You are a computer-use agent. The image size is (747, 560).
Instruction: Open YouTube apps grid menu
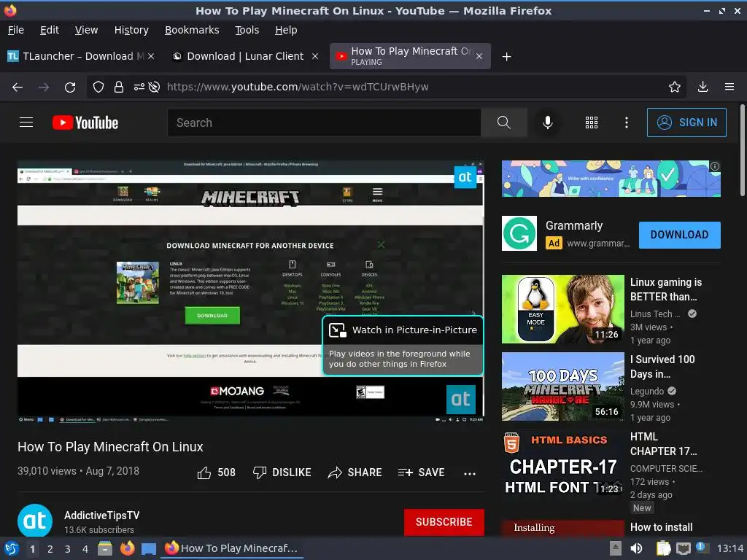(591, 122)
